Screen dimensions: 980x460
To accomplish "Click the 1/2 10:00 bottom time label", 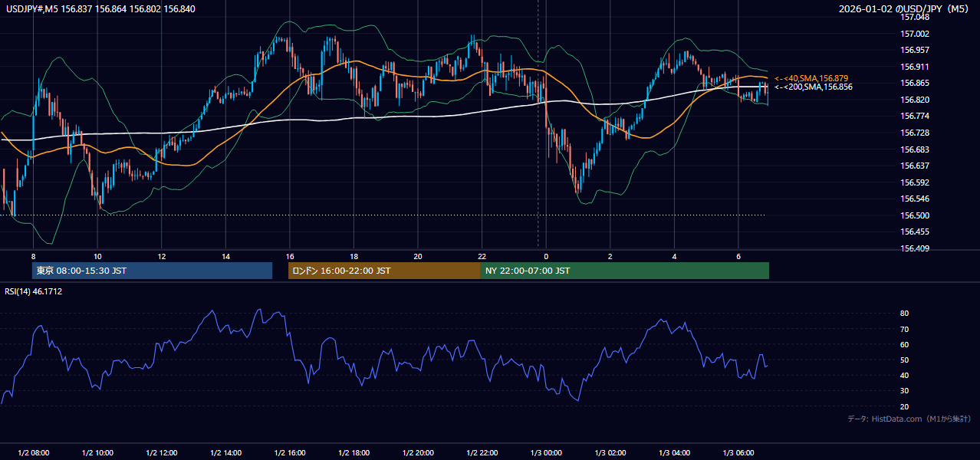I will click(97, 453).
